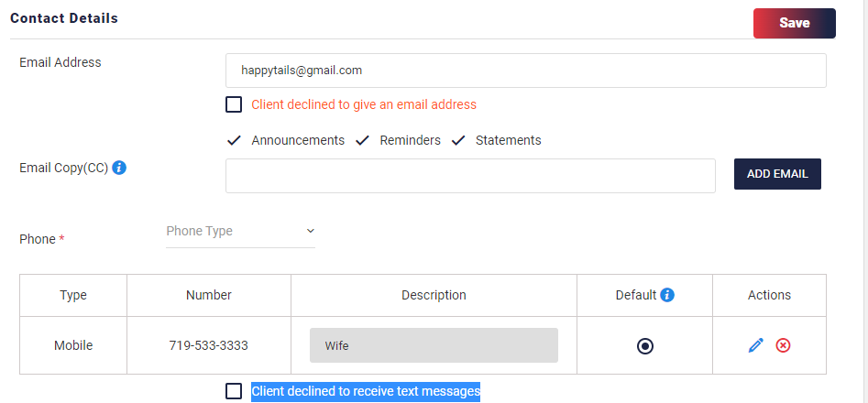Image resolution: width=868 pixels, height=403 pixels.
Task: Click the Actions column header
Action: [769, 295]
